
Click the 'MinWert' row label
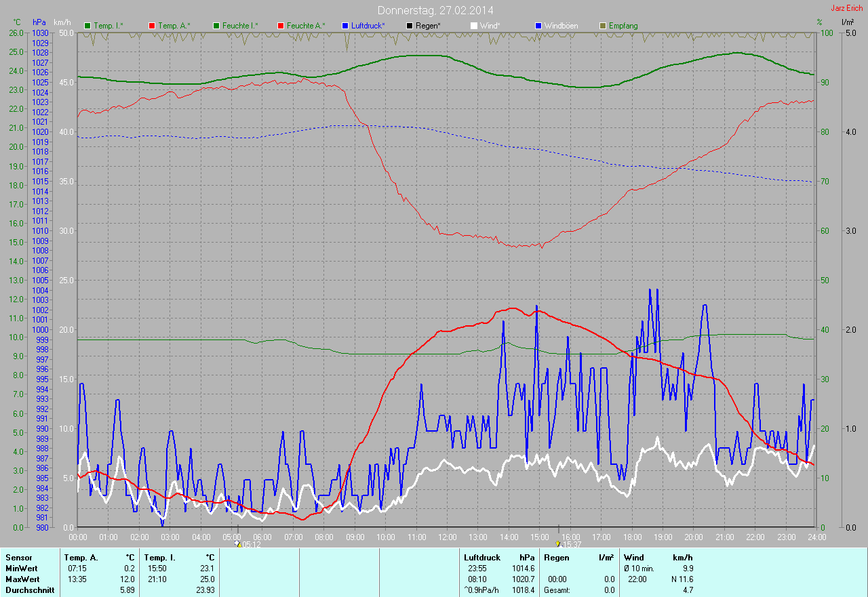pyautogui.click(x=21, y=569)
